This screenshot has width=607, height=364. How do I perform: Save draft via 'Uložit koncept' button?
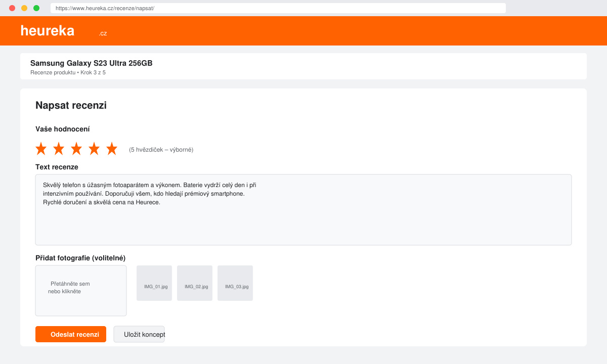139,334
